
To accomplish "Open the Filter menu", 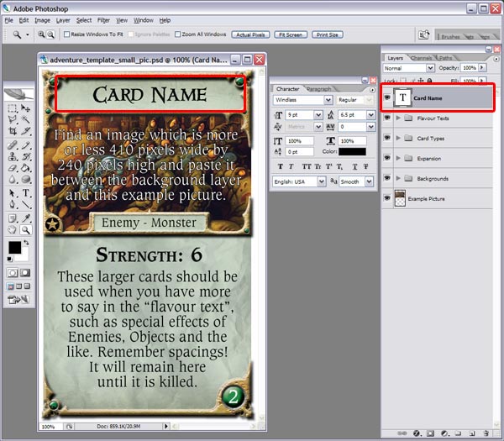I will 103,20.
